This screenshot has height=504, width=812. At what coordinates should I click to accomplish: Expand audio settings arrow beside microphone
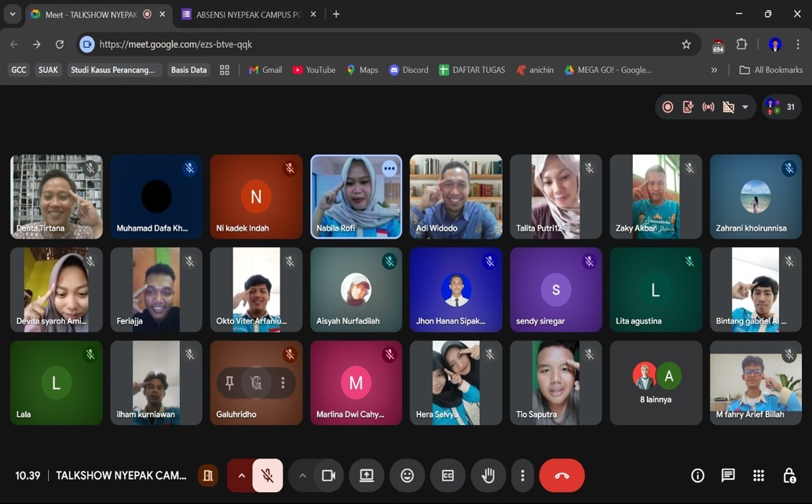(241, 476)
